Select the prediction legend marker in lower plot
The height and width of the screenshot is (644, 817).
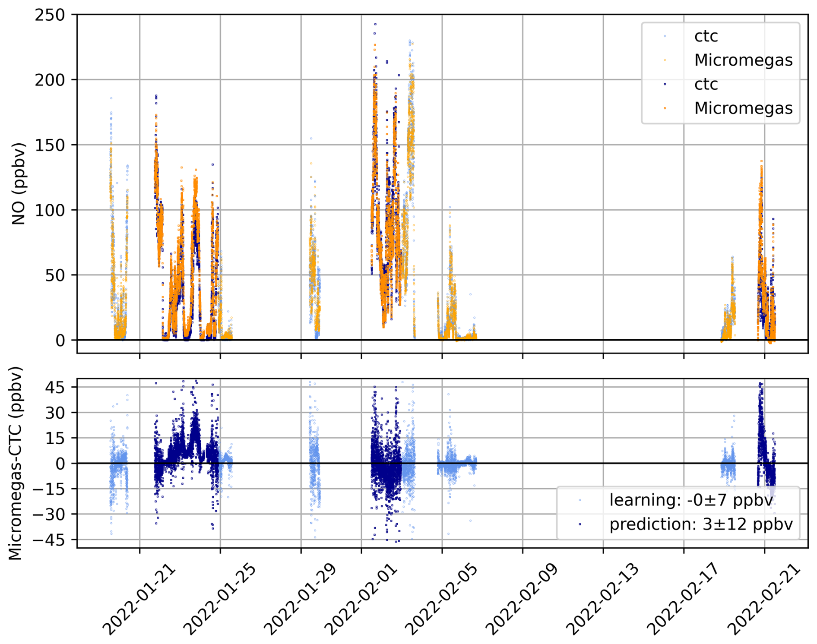579,524
